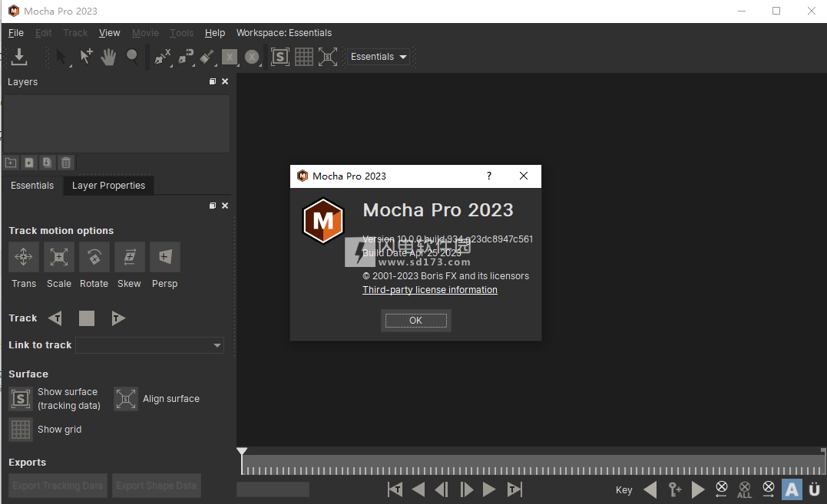Image resolution: width=827 pixels, height=504 pixels.
Task: Click the delete layer trash icon
Action: (65, 163)
